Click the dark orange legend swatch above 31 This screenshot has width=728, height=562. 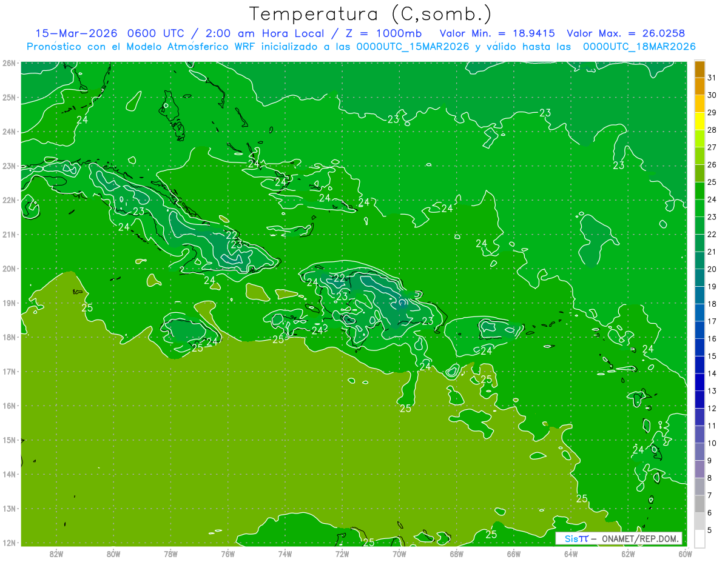[699, 69]
